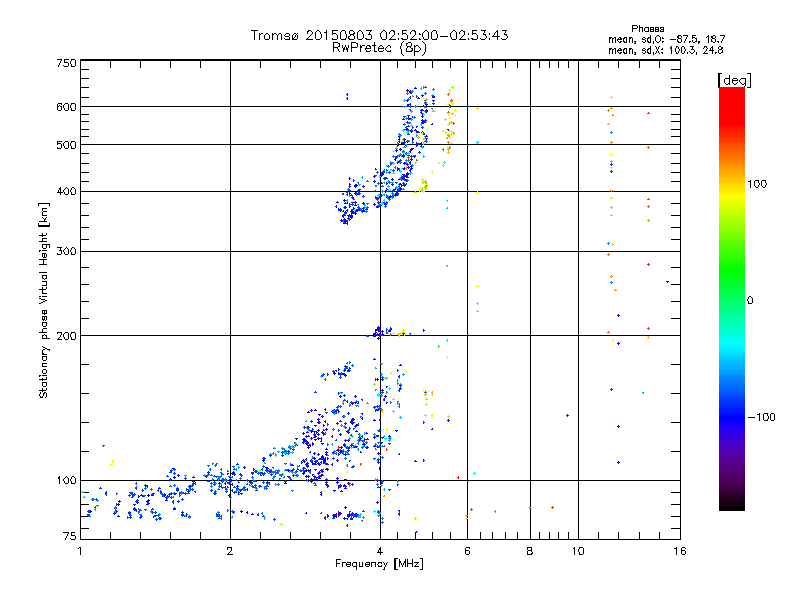Click the x-axis tick label '6'

click(467, 551)
